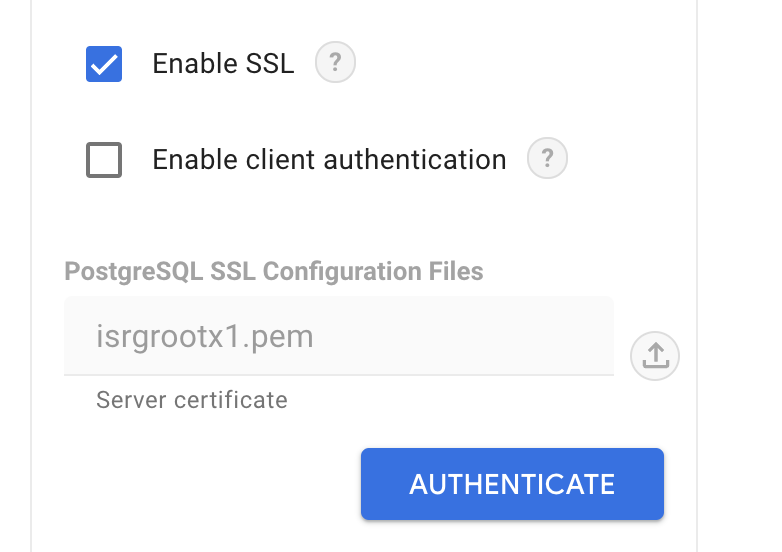Image resolution: width=782 pixels, height=552 pixels.
Task: Enable client authentication with the empty checkbox
Action: click(104, 160)
